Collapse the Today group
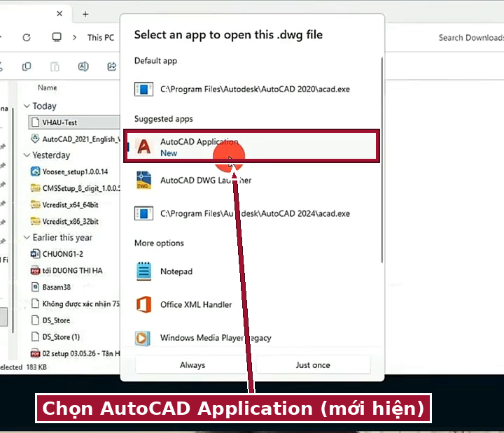Viewport: 504px width, 433px height. pyautogui.click(x=27, y=106)
